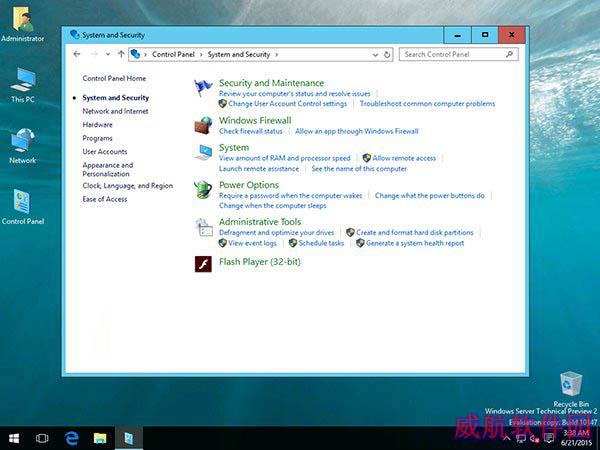Click Generate a system health report

(415, 243)
